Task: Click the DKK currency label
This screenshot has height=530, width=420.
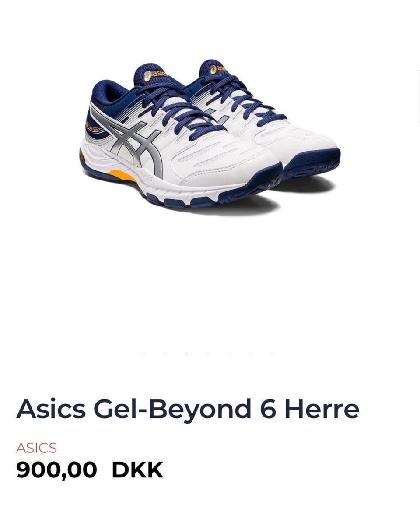Action: click(x=137, y=470)
